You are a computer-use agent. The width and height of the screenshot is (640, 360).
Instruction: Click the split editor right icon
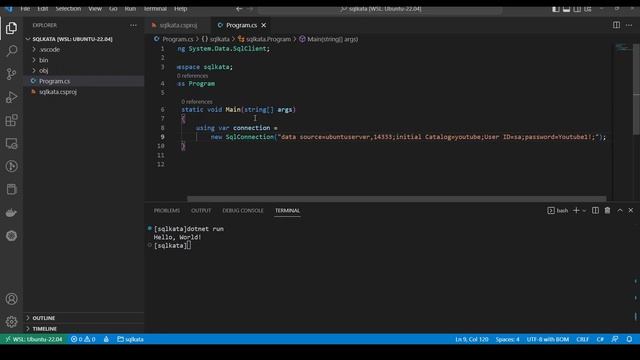point(616,25)
